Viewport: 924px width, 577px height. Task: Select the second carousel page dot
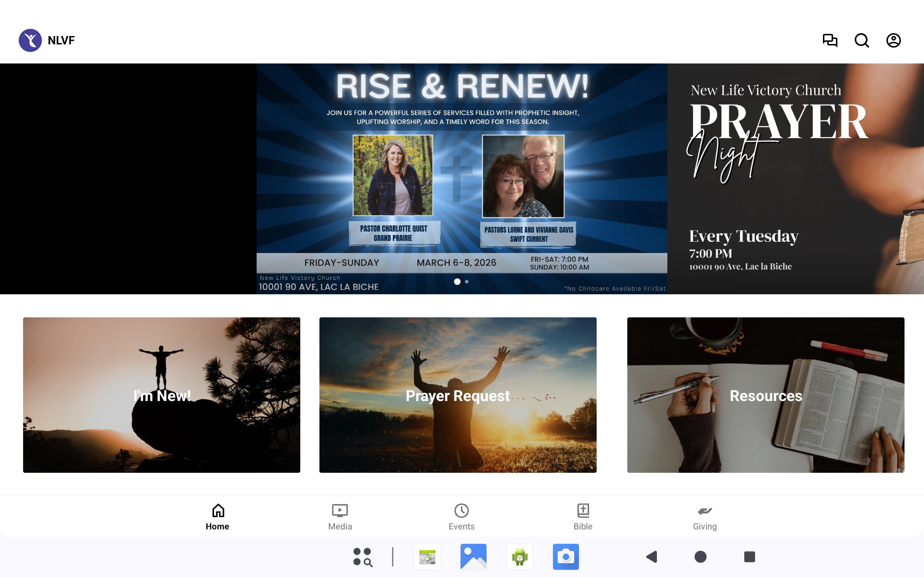tap(467, 282)
